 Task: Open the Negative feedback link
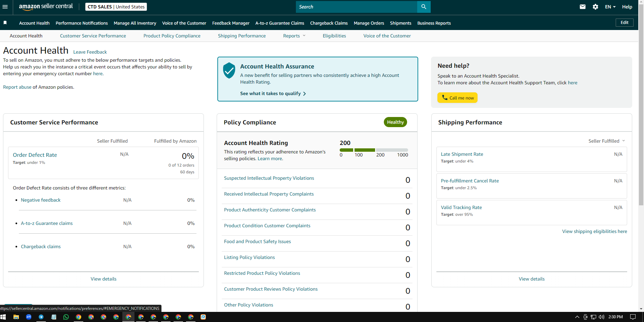(x=41, y=200)
